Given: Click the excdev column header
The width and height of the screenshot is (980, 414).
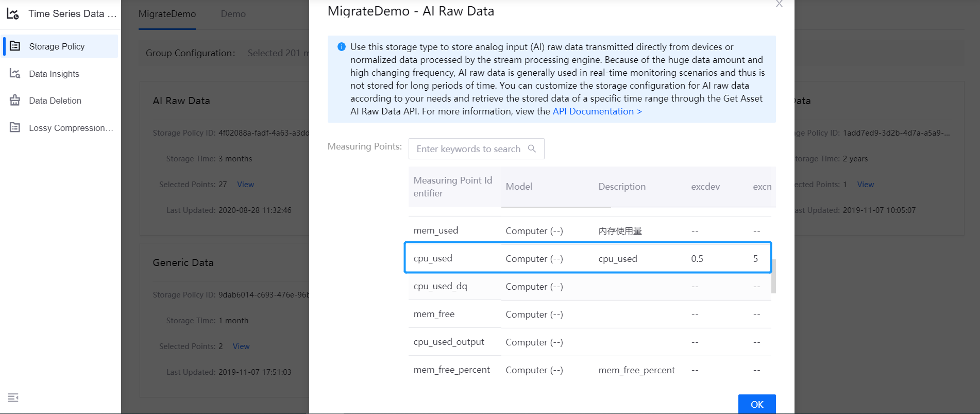Looking at the screenshot, I should tap(705, 187).
